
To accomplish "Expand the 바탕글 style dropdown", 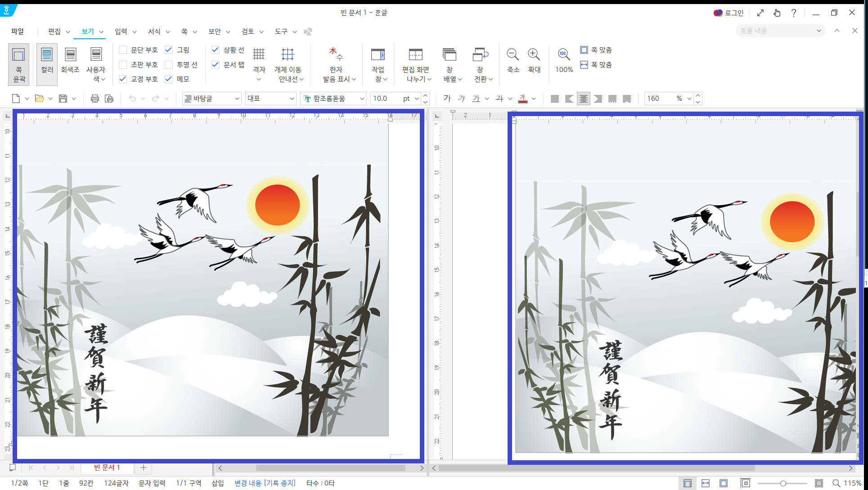I will click(x=237, y=99).
